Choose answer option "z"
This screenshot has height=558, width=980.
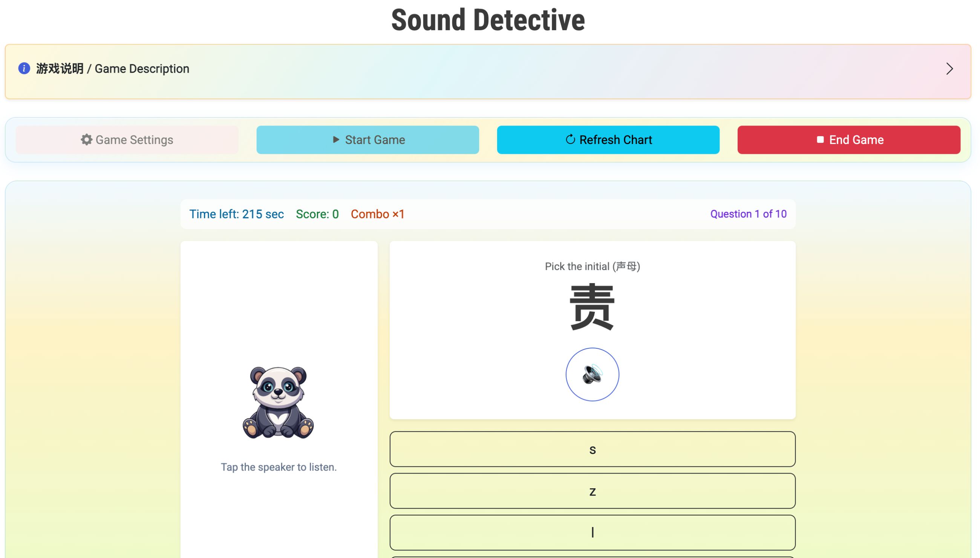tap(593, 491)
